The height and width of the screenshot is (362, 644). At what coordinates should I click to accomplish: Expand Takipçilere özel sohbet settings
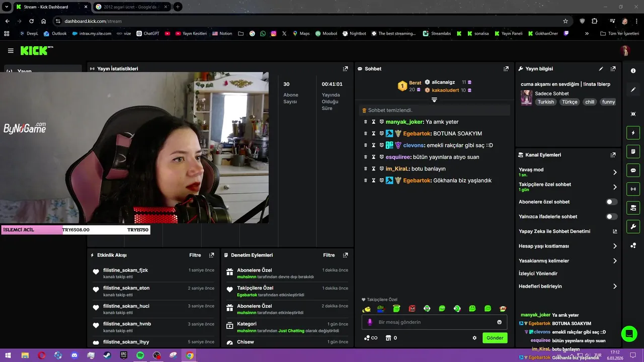click(x=615, y=187)
